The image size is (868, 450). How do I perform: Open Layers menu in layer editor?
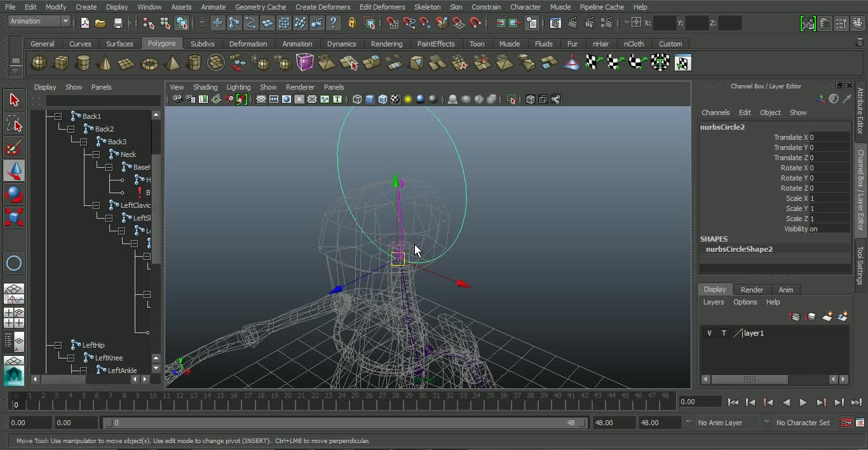pos(714,302)
